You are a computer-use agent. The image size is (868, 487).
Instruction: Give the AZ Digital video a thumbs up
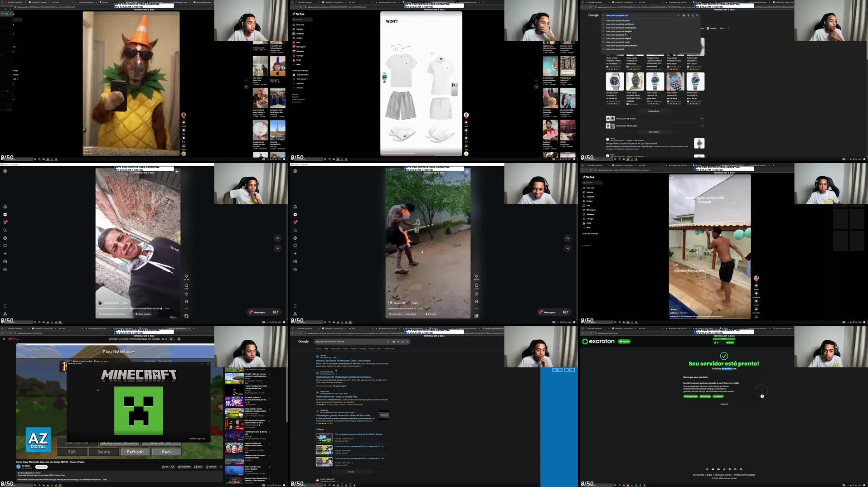pyautogui.click(x=163, y=467)
